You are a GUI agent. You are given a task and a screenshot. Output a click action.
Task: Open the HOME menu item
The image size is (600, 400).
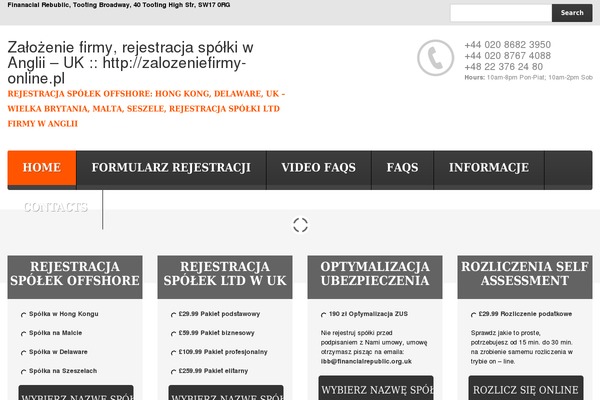coord(42,168)
